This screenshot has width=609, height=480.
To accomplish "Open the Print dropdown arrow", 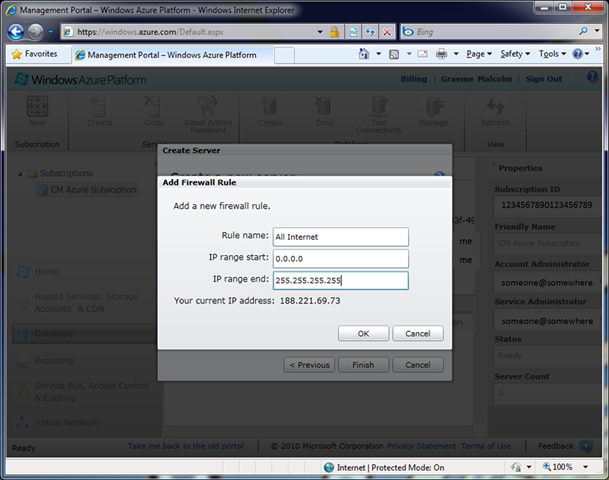I will tap(456, 54).
